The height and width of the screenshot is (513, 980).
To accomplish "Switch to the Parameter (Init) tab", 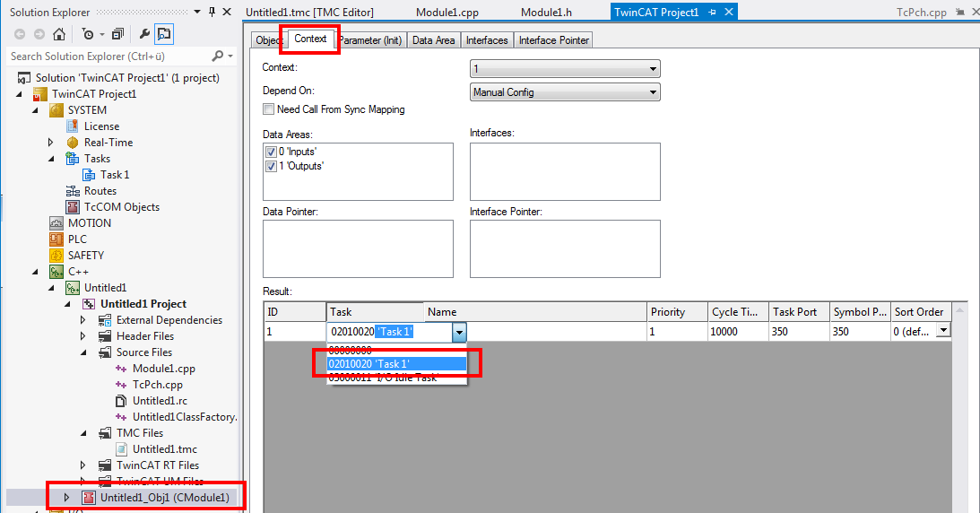I will tap(370, 40).
